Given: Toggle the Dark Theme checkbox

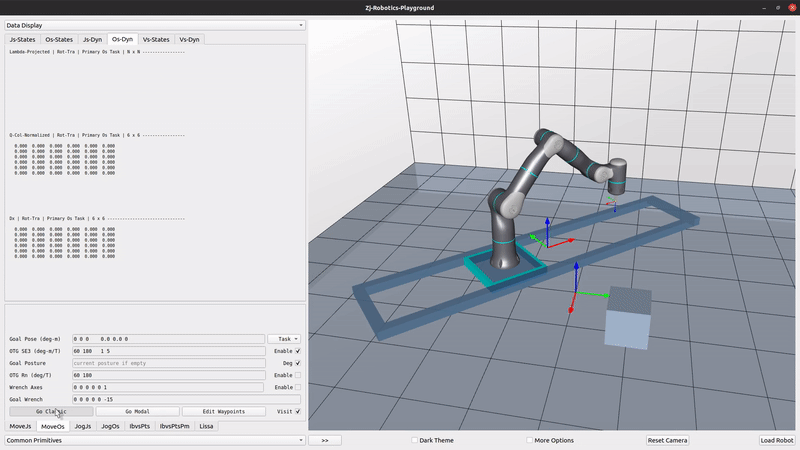Looking at the screenshot, I should (x=415, y=440).
